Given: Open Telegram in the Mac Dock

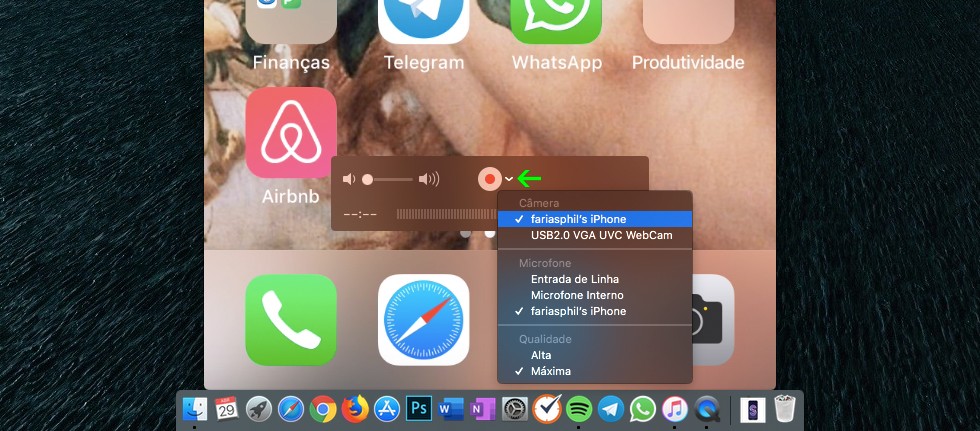Looking at the screenshot, I should pos(611,409).
